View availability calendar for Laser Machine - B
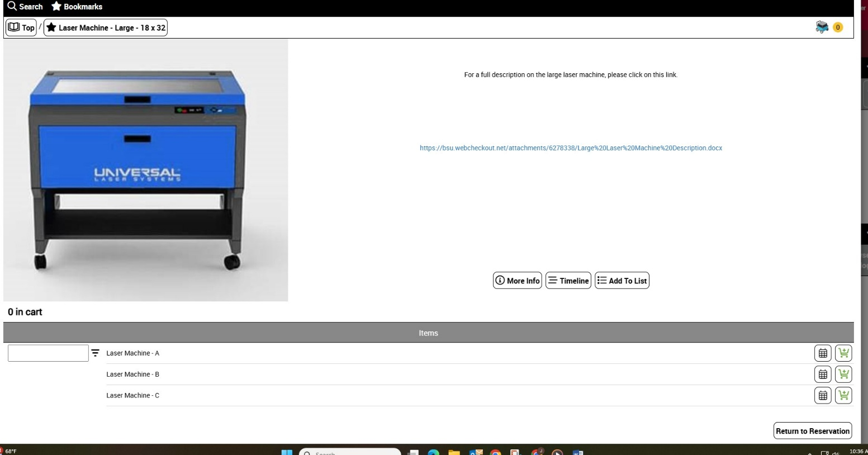This screenshot has width=868, height=455. click(x=823, y=375)
